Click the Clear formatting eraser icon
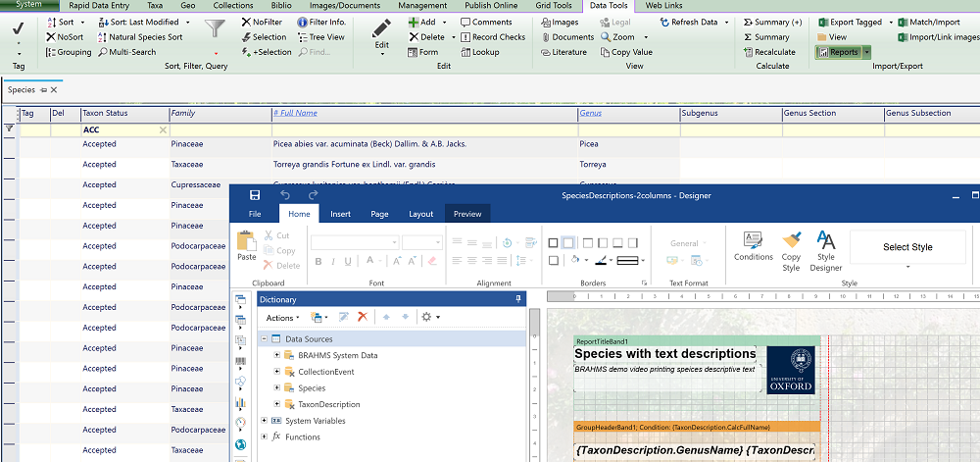 tap(432, 261)
